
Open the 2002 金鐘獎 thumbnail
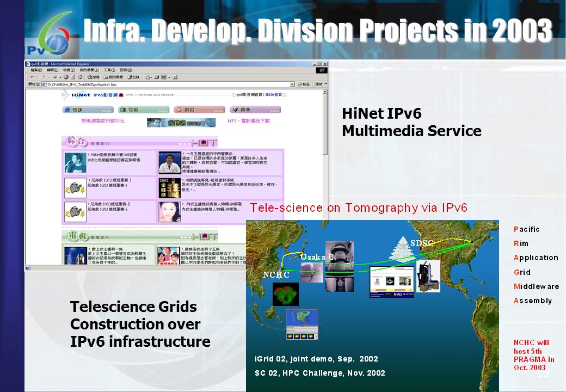[x=170, y=188]
